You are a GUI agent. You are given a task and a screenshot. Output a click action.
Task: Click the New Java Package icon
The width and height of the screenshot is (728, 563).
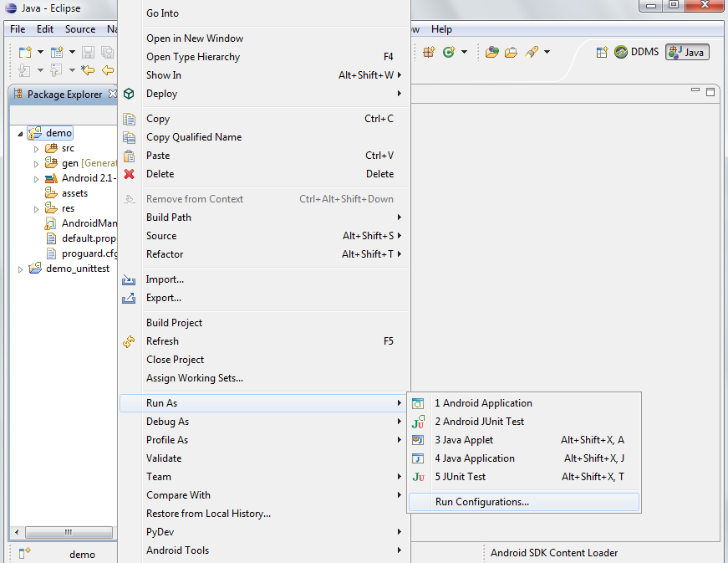[x=429, y=52]
